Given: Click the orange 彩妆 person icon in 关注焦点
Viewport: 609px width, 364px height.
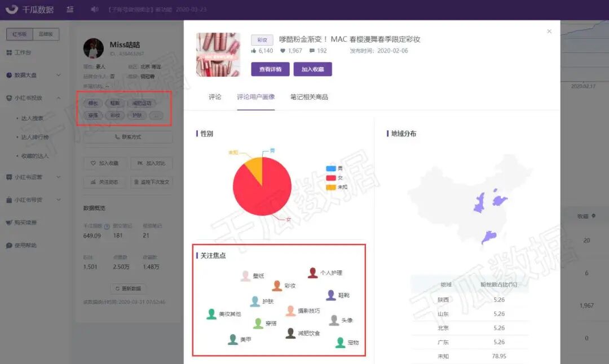Looking at the screenshot, I should click(x=277, y=286).
